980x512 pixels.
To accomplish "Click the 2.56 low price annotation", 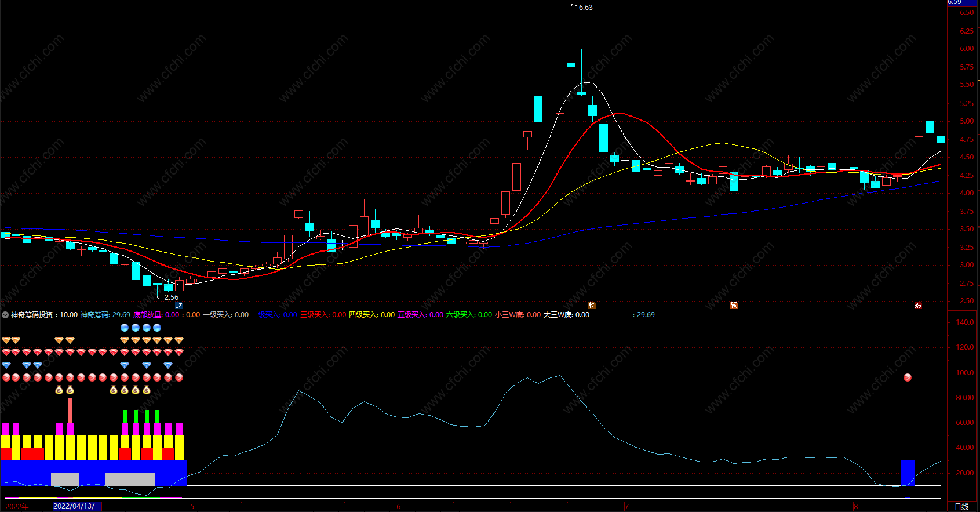I will click(172, 297).
